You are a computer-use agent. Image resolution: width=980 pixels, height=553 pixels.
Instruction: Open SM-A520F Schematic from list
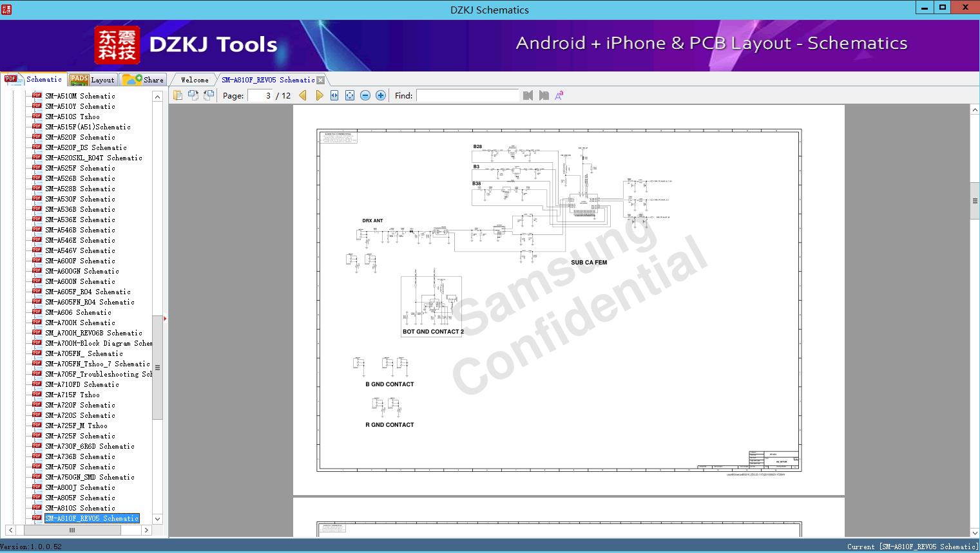click(80, 137)
